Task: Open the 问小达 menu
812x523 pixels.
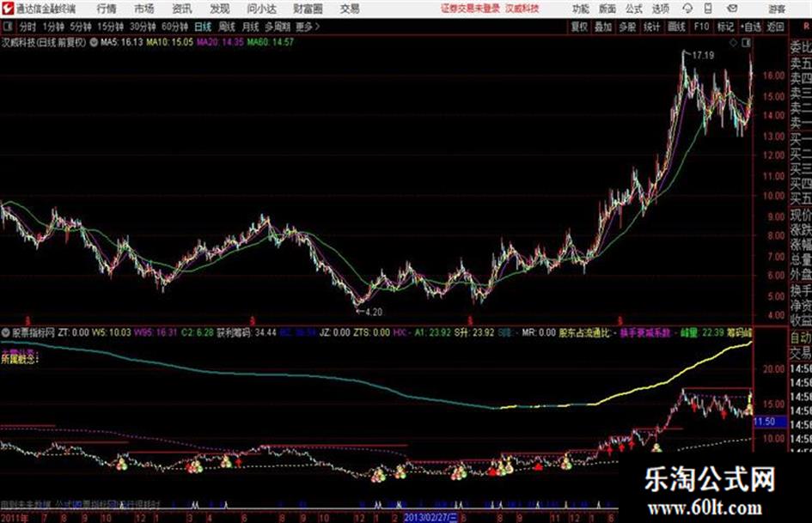Action: tap(262, 9)
